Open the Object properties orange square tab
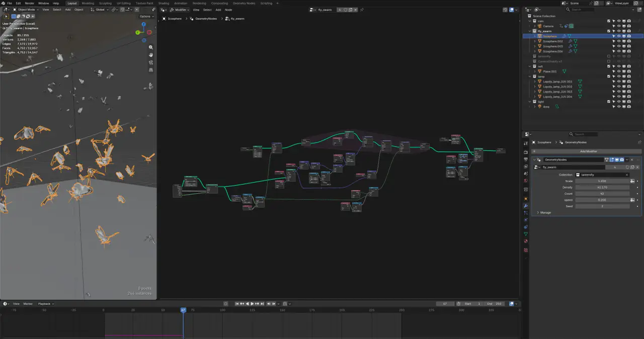This screenshot has height=339, width=644. (x=526, y=198)
